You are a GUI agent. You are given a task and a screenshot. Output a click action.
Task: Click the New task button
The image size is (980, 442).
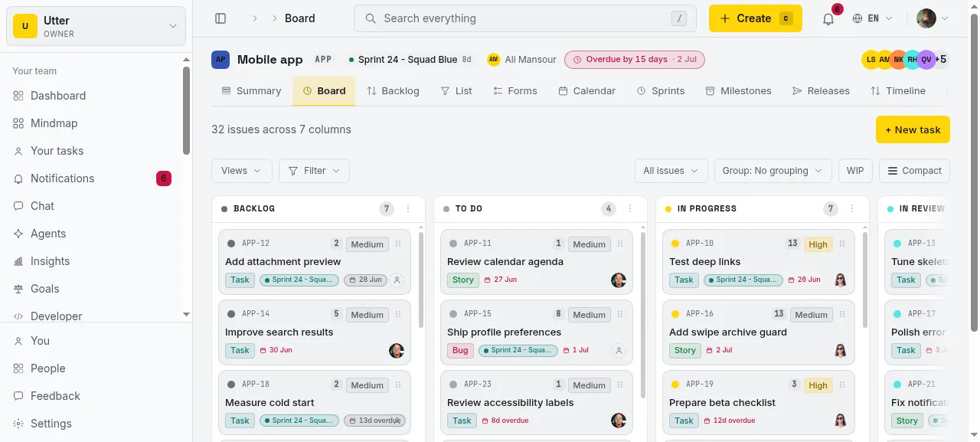(913, 129)
